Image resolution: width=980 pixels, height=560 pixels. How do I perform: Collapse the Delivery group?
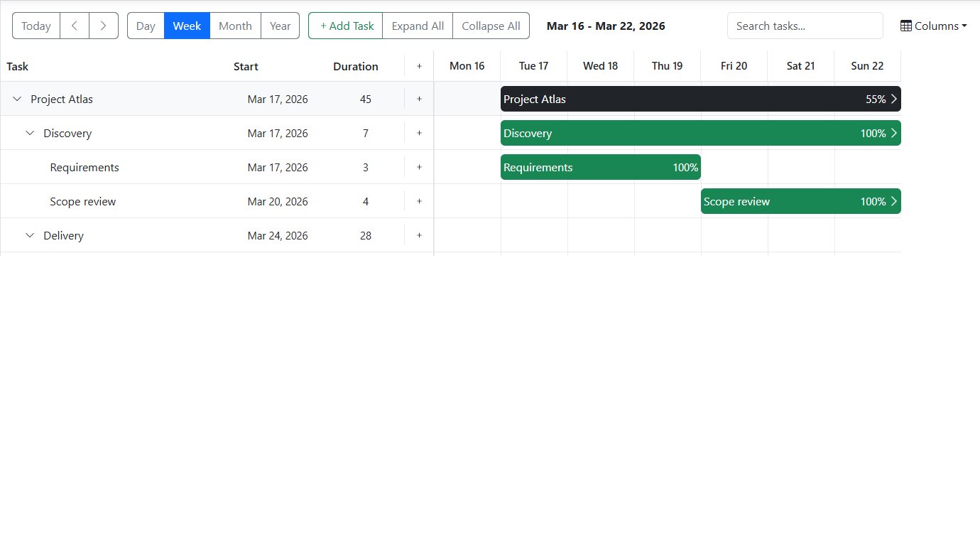pyautogui.click(x=30, y=235)
